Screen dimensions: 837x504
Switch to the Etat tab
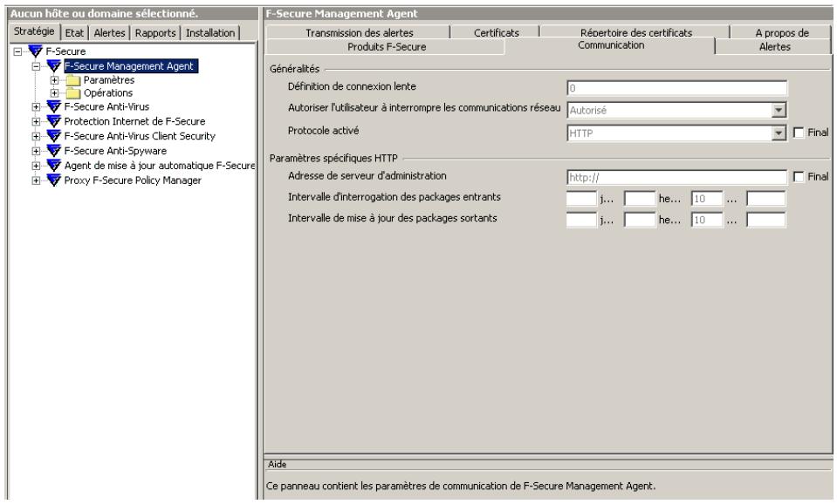(75, 33)
